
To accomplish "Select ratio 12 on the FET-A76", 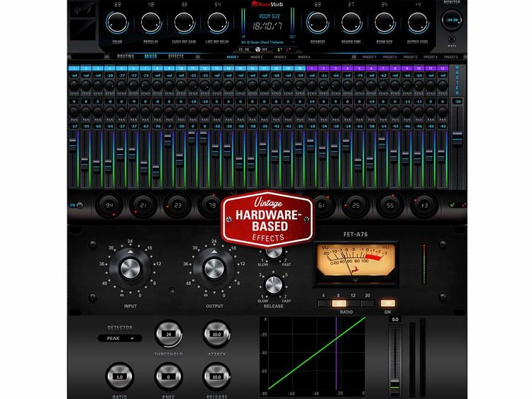I will pyautogui.click(x=353, y=303).
